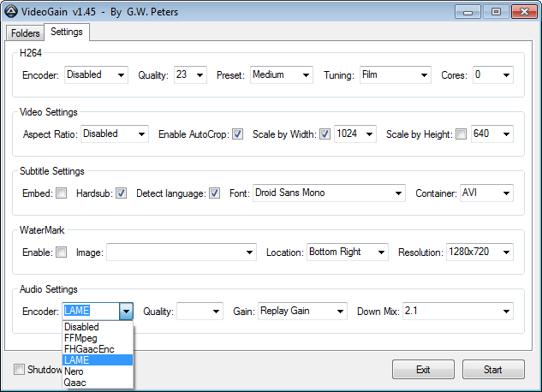Screen dimensions: 542x392
Task: Enable the WaterMark checkbox
Action: (x=62, y=252)
